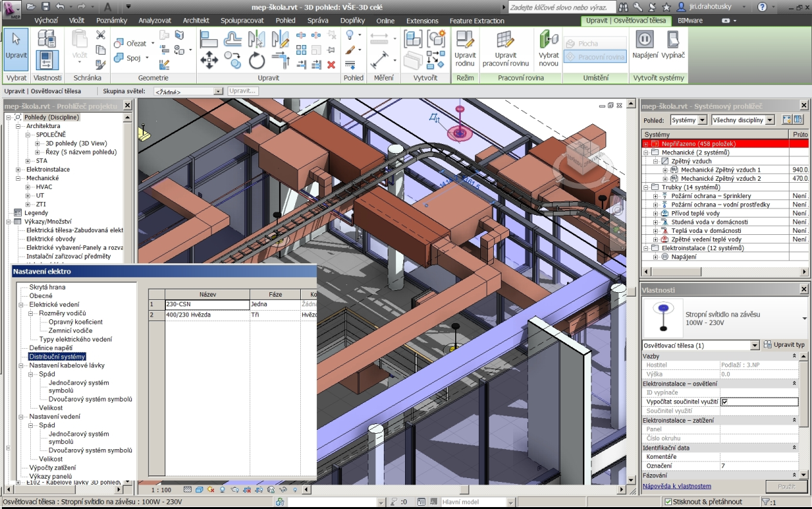This screenshot has height=509, width=812.
Task: Expand the Elektroinstalace project browser node
Action: [19, 169]
